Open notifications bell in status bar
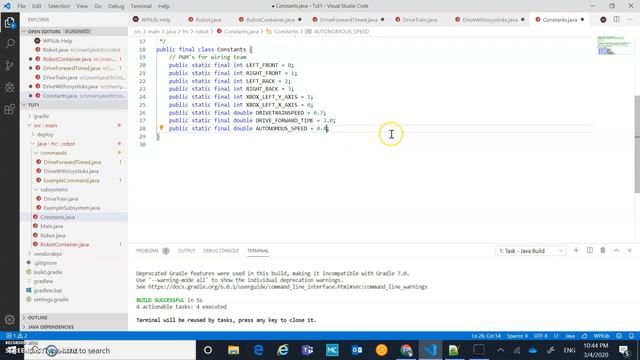The height and width of the screenshot is (360, 640). pos(631,336)
